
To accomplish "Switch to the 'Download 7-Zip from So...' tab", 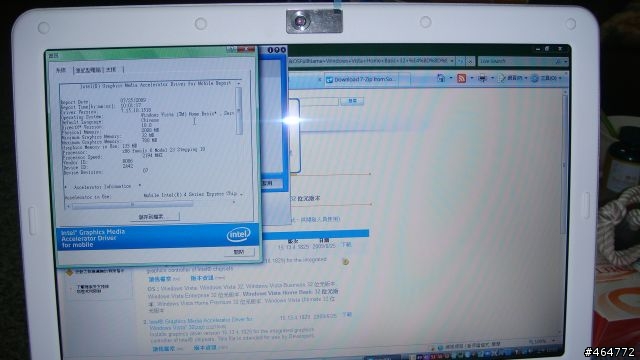I will [361, 80].
